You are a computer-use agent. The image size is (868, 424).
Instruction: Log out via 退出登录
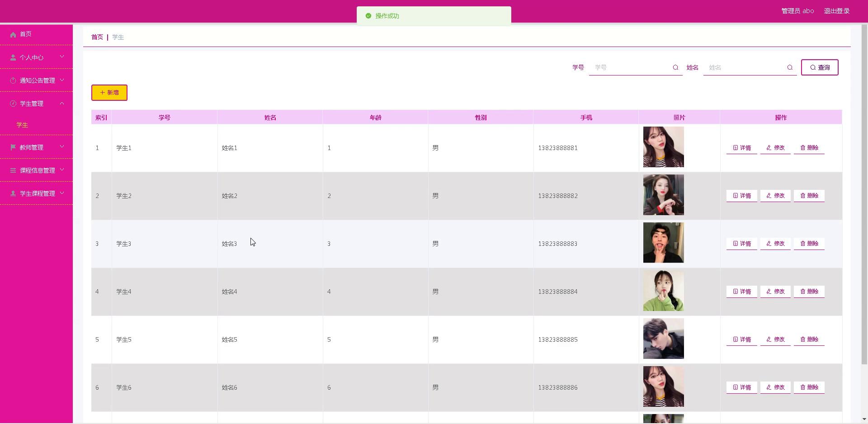836,11
